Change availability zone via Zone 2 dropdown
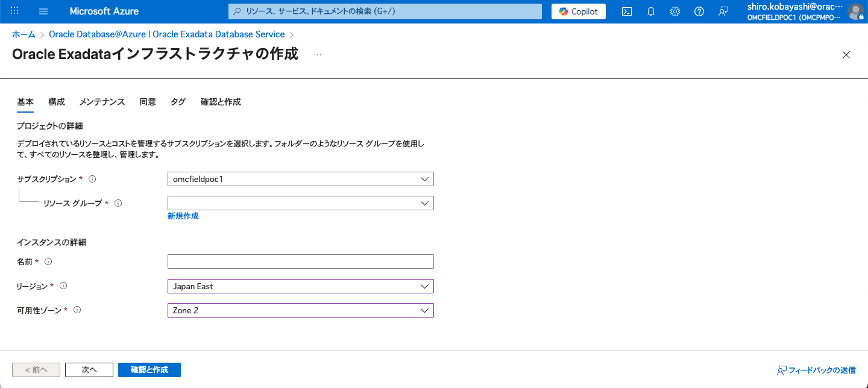 point(300,310)
